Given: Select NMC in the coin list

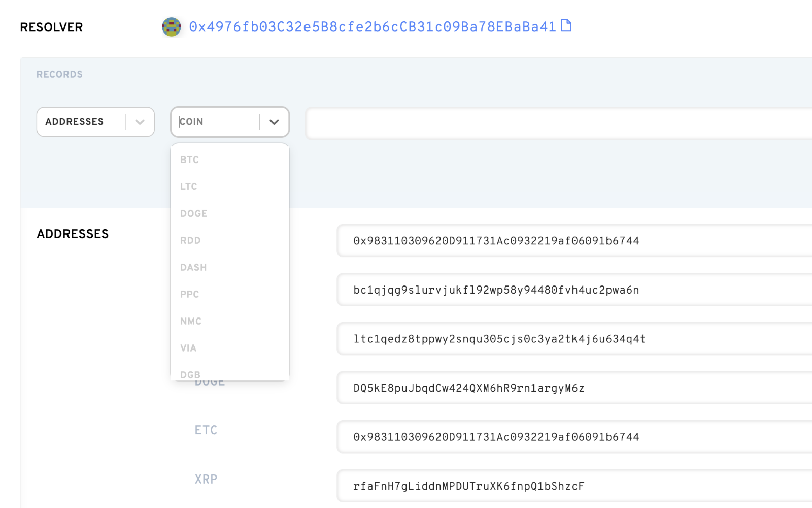Looking at the screenshot, I should coord(230,321).
